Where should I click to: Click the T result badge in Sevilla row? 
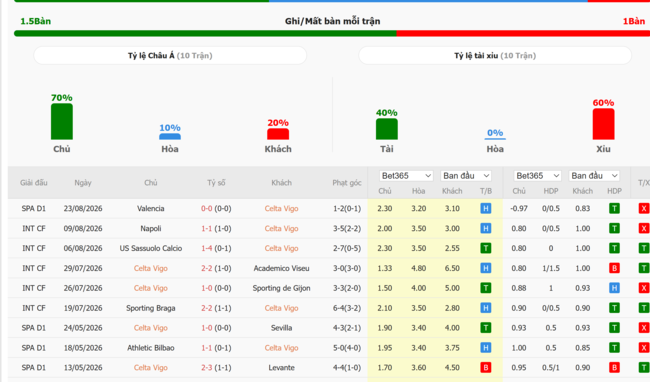(485, 328)
